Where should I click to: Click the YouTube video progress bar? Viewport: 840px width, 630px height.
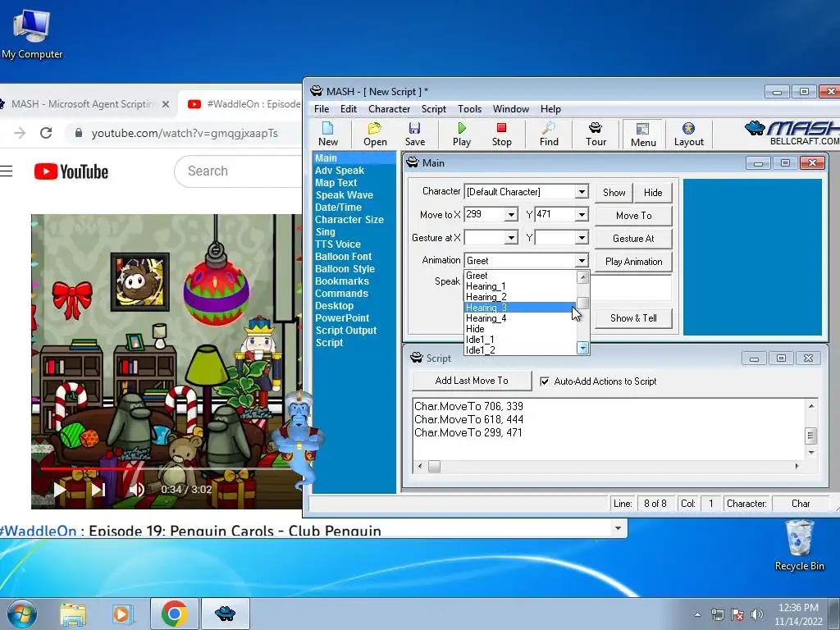pyautogui.click(x=171, y=468)
